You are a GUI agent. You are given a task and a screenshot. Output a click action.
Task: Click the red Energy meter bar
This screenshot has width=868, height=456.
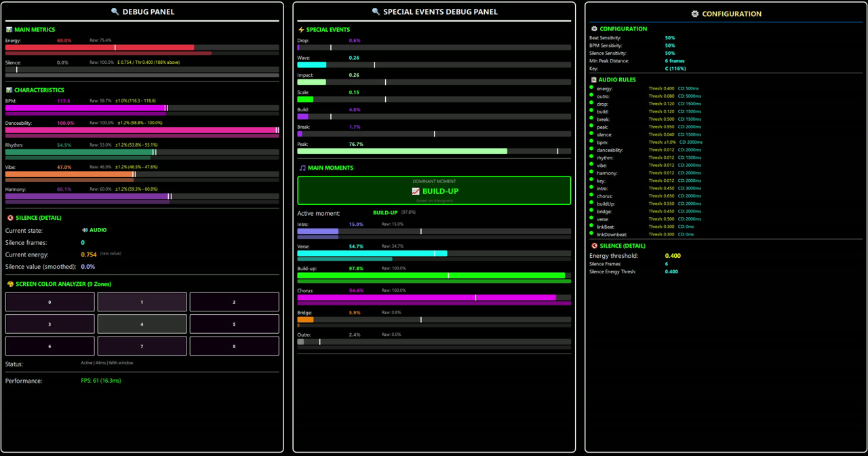click(x=142, y=48)
